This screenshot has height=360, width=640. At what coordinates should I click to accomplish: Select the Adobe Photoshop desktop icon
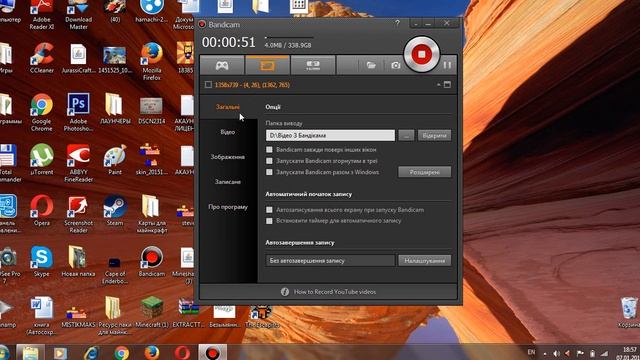click(x=78, y=112)
